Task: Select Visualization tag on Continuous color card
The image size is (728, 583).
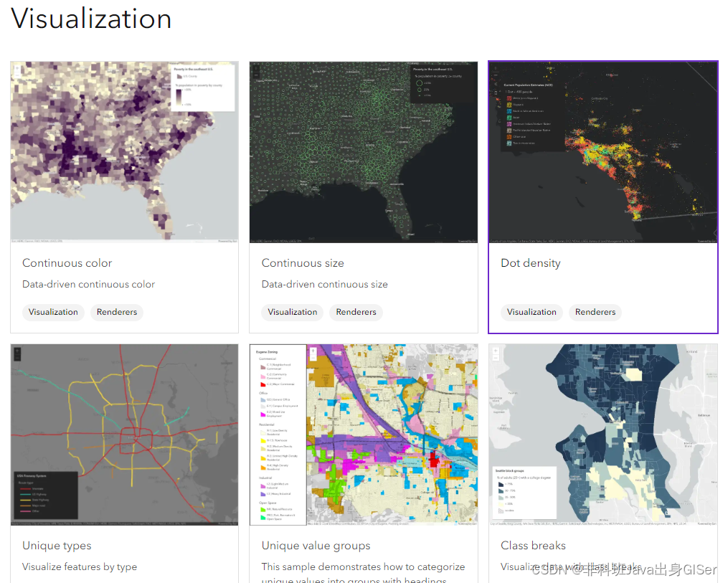Action: click(53, 312)
